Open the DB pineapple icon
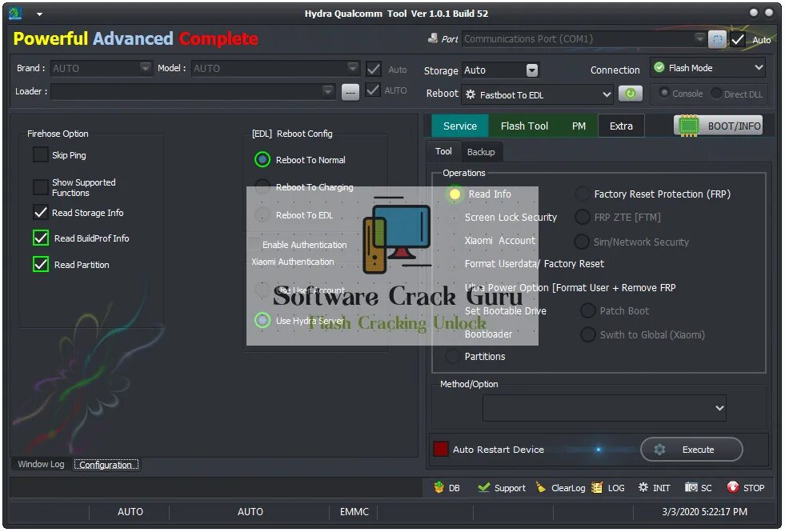785x532 pixels. [x=439, y=487]
